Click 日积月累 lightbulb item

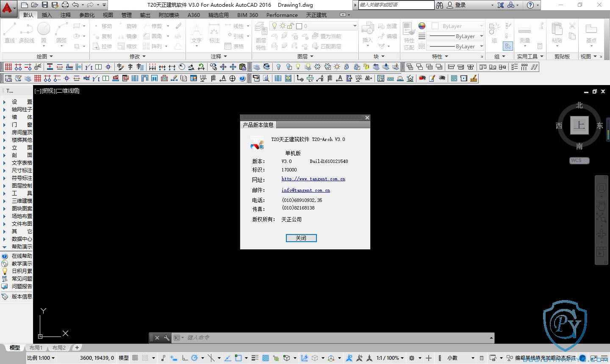tap(17, 271)
